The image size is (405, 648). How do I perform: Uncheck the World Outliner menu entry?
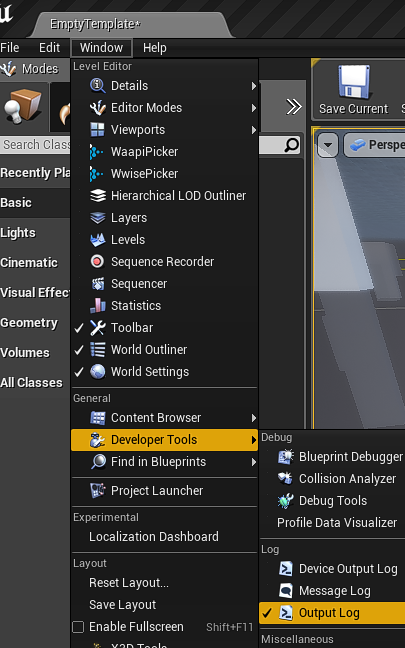point(164,350)
